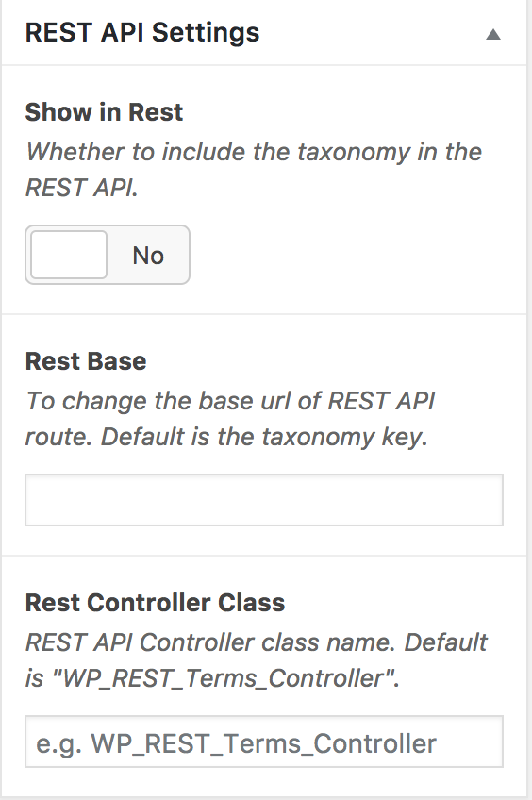Toggle the Show in Rest switch
Screen dimensions: 532x800
tap(108, 255)
